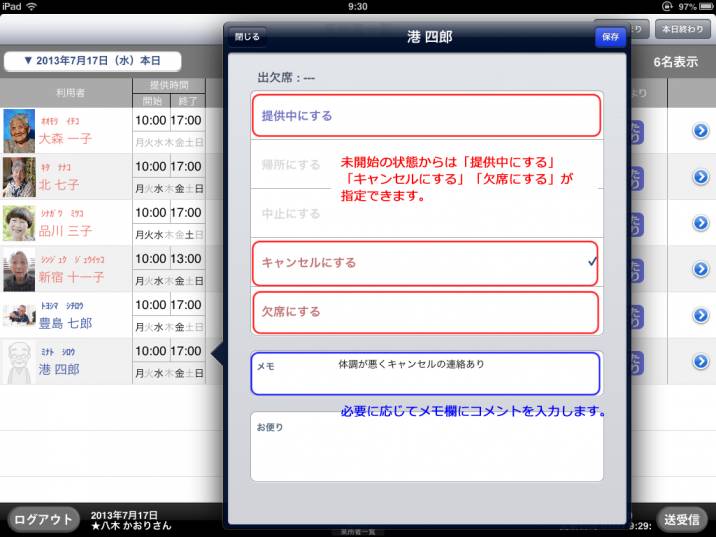The image size is (716, 537).
Task: Choose the 欠席にする status option
Action: (427, 311)
